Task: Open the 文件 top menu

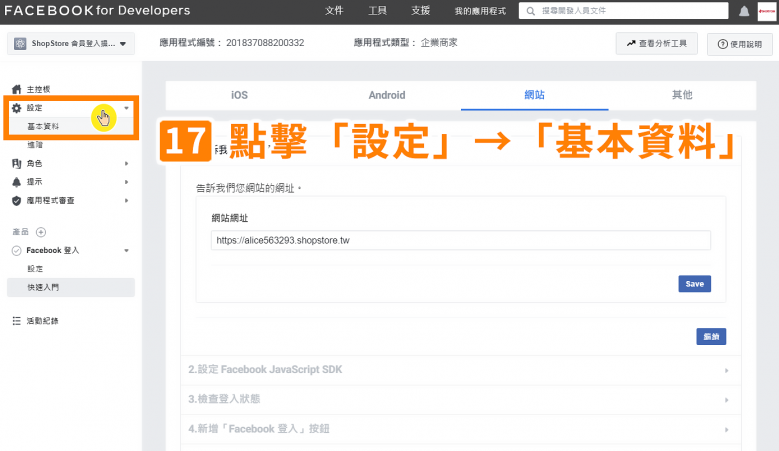Action: 334,11
